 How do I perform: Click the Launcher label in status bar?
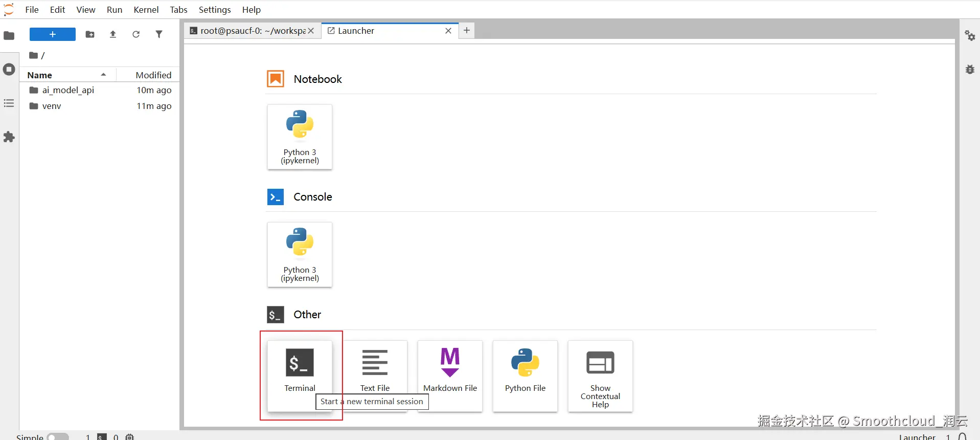pyautogui.click(x=917, y=437)
